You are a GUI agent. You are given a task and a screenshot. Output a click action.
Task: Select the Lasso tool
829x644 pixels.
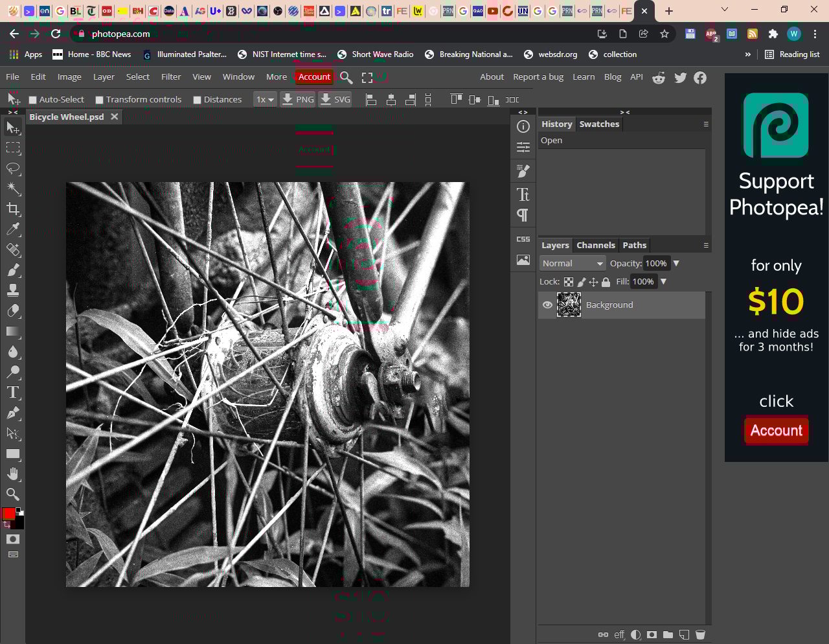pos(13,168)
